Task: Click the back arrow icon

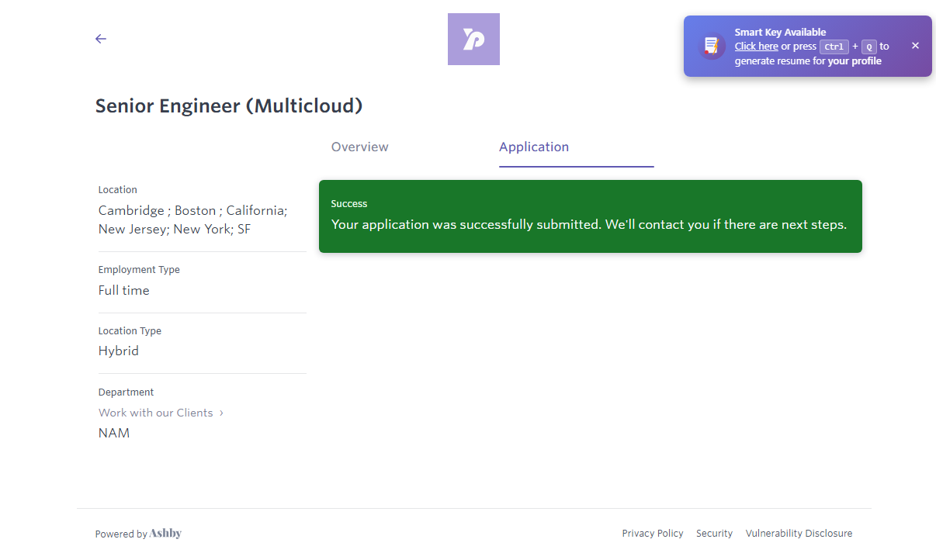Action: (x=101, y=39)
